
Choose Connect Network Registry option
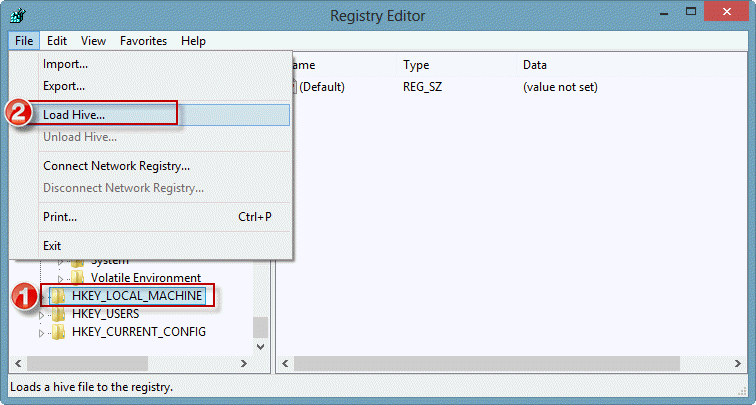click(116, 166)
